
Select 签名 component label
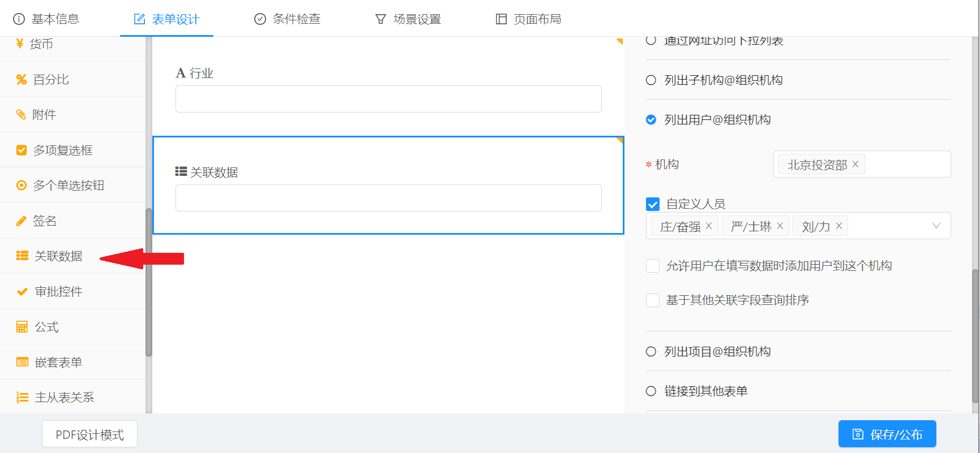(45, 221)
